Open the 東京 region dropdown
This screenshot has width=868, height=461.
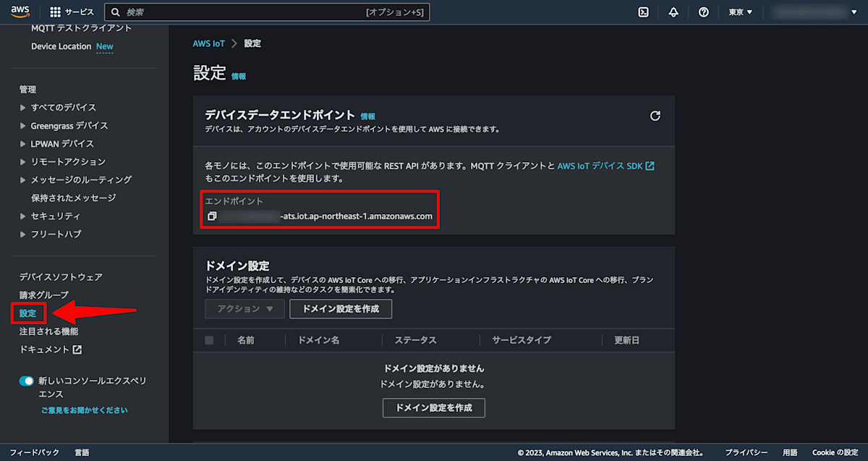coord(741,12)
